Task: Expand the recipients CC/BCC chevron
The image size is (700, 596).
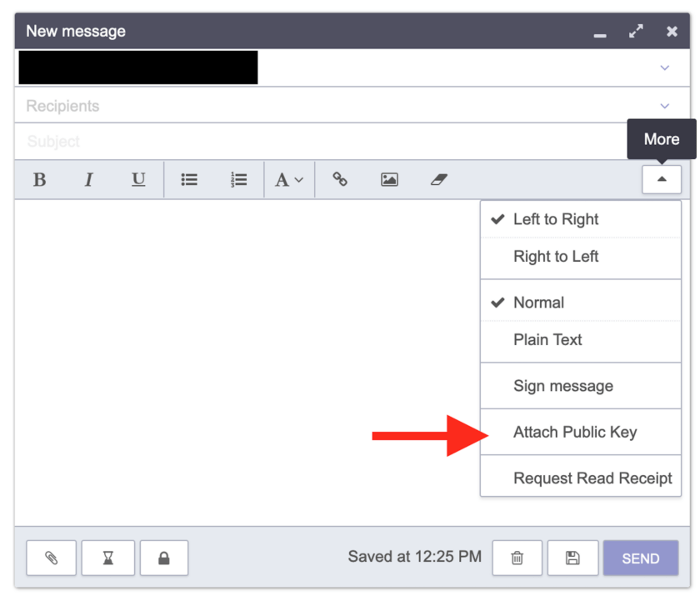Action: (665, 106)
